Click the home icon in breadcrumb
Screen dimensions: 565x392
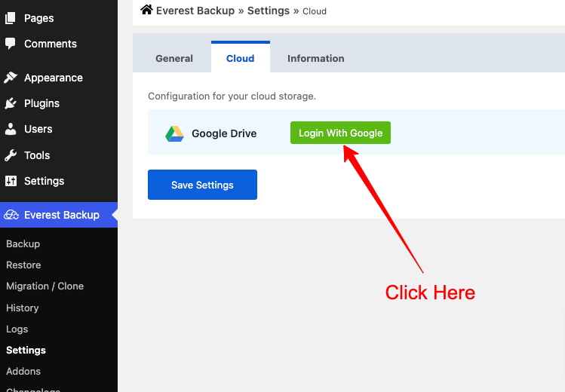tap(146, 10)
